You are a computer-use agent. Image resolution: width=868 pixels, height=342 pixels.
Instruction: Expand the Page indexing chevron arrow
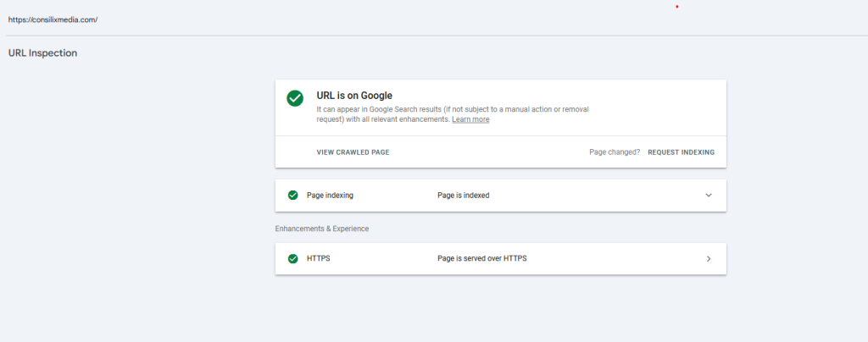(709, 195)
